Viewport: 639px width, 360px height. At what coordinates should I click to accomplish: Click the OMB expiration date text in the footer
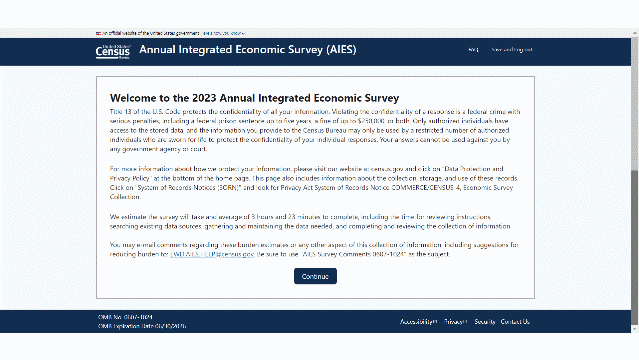(x=142, y=326)
